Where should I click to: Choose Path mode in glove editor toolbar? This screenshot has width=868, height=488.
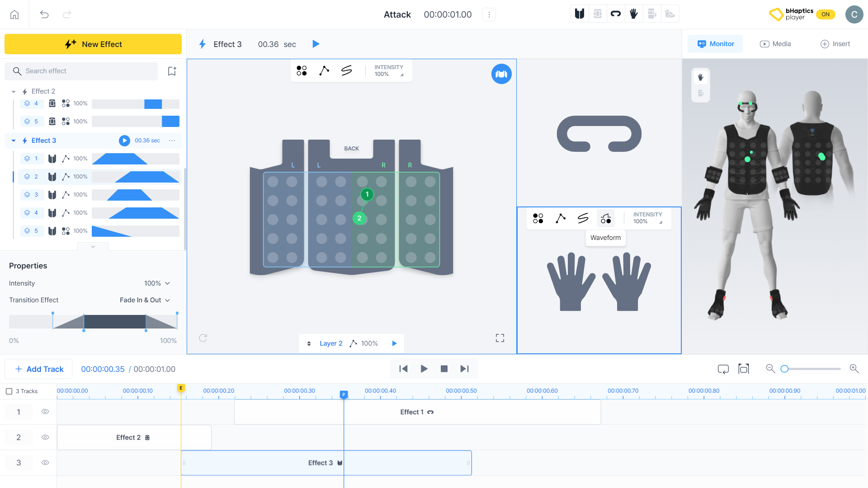pyautogui.click(x=561, y=218)
